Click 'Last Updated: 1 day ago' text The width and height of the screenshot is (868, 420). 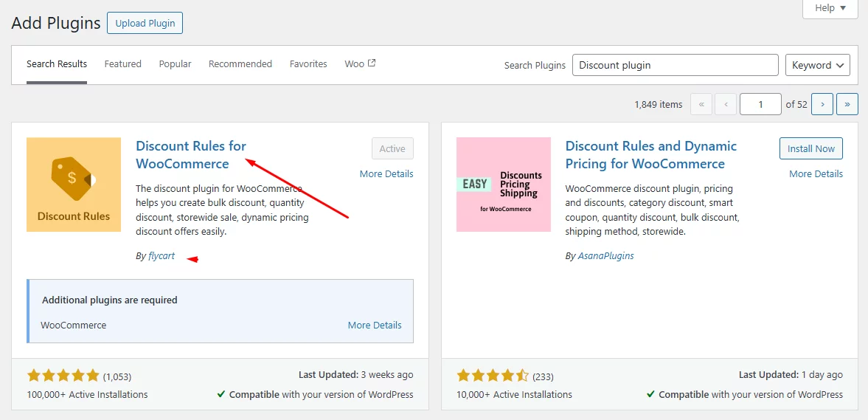pos(791,374)
